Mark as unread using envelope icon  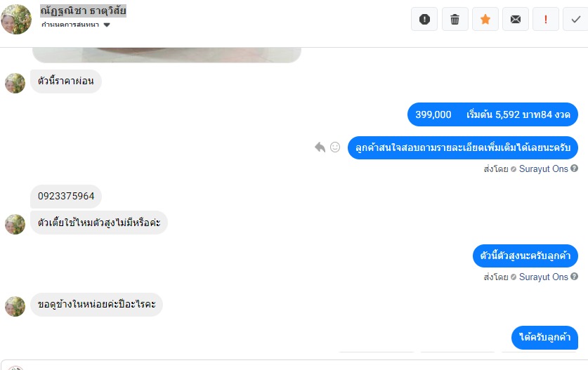coord(516,19)
